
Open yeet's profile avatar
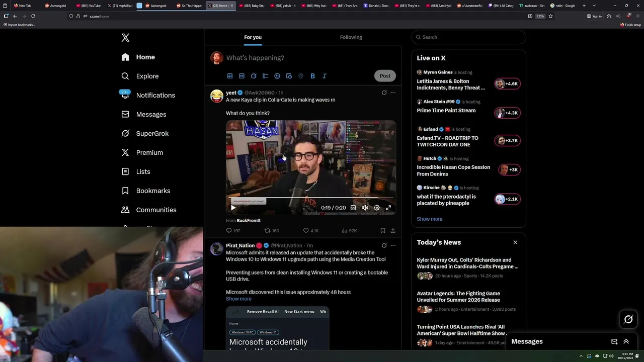coord(217,96)
